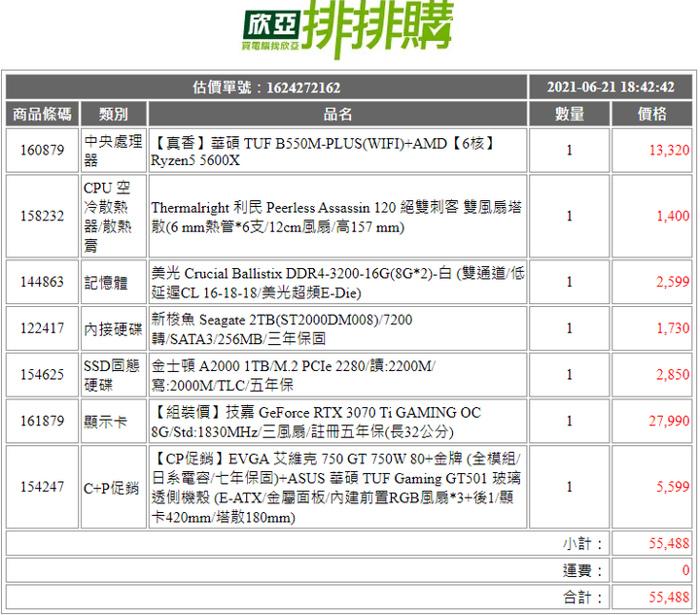Select barcode 122417

(43, 328)
